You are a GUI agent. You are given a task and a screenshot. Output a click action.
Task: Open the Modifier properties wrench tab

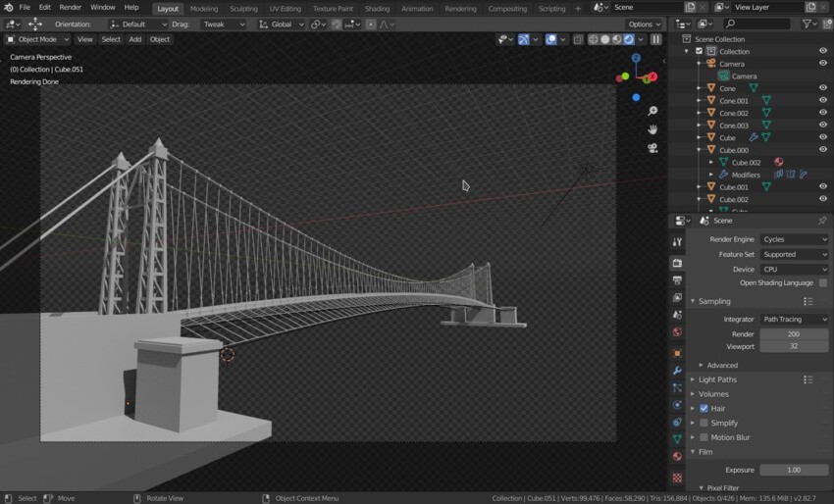(x=677, y=371)
